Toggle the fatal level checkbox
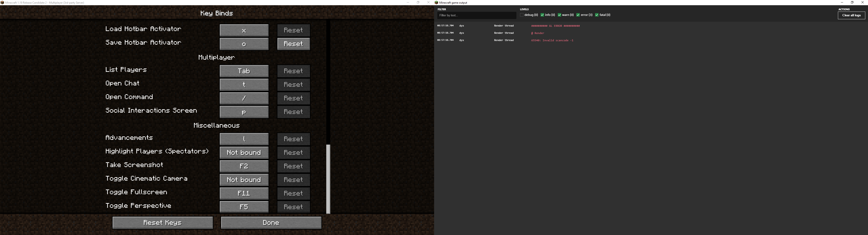The height and width of the screenshot is (235, 868). (597, 15)
